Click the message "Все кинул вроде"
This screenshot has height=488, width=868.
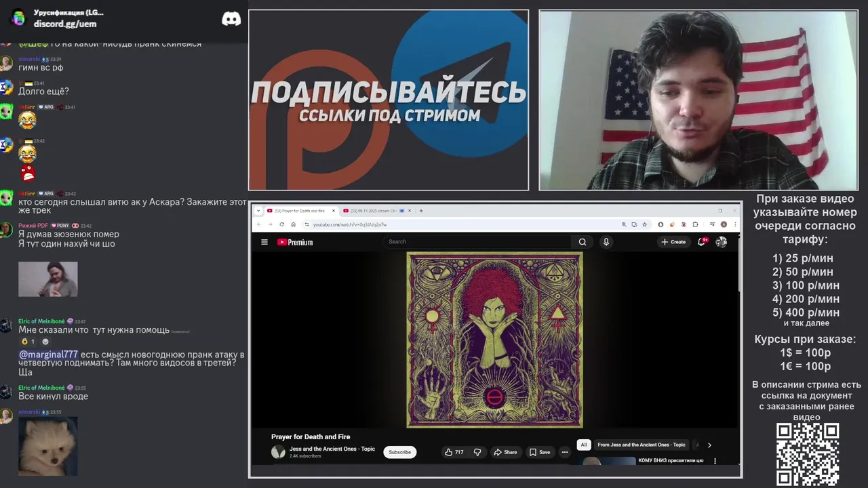[53, 396]
